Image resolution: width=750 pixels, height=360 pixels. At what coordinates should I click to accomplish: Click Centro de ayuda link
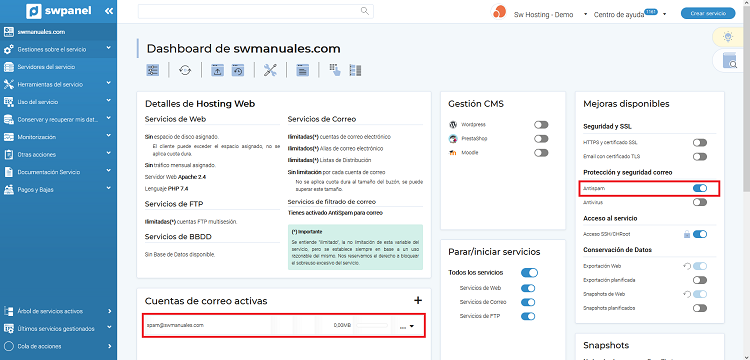(x=619, y=15)
